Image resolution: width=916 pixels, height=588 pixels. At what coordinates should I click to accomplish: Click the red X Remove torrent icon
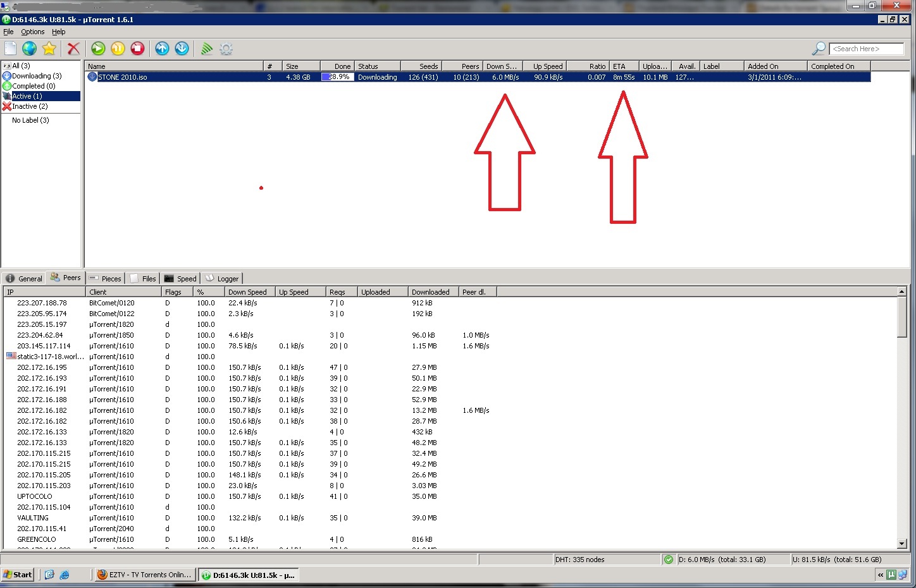(x=73, y=49)
